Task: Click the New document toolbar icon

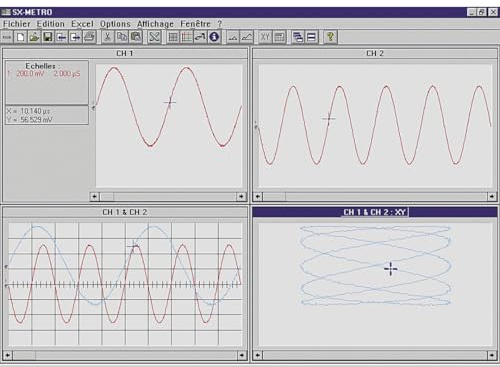Action: 21,37
